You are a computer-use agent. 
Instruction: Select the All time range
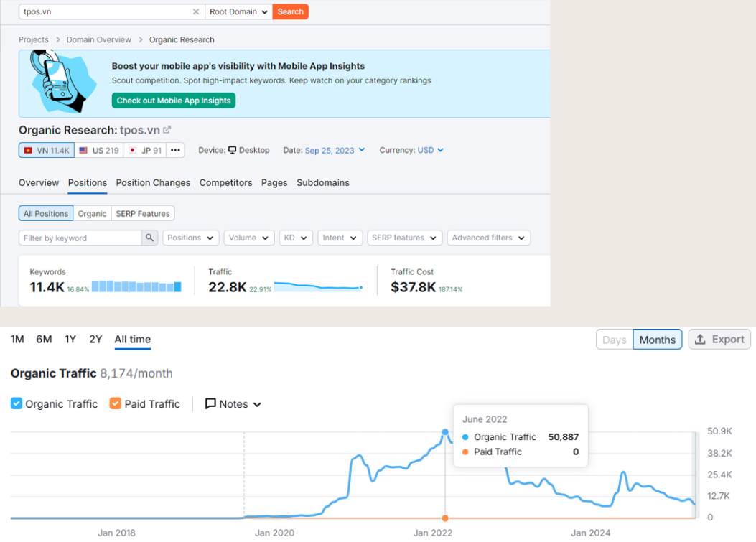coord(133,339)
